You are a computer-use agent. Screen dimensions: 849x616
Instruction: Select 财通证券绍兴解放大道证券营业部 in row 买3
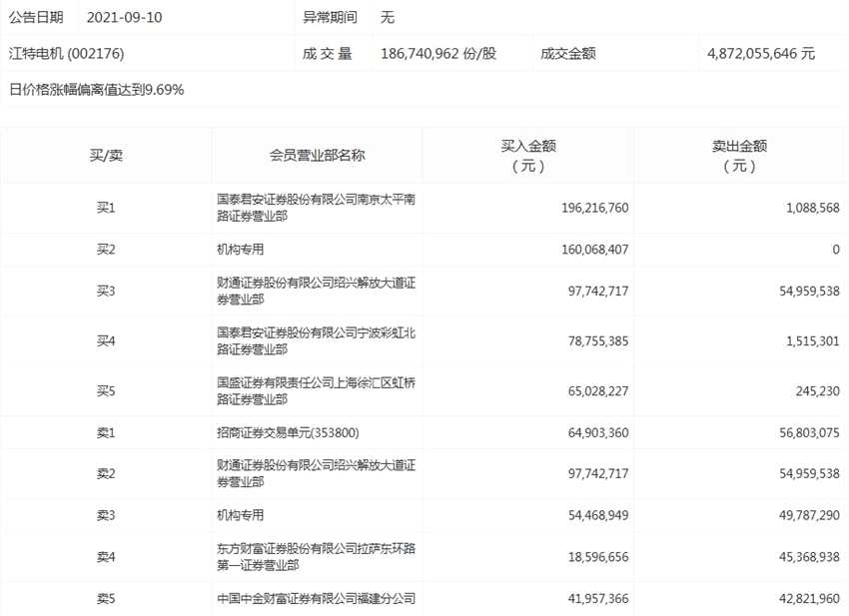point(315,291)
